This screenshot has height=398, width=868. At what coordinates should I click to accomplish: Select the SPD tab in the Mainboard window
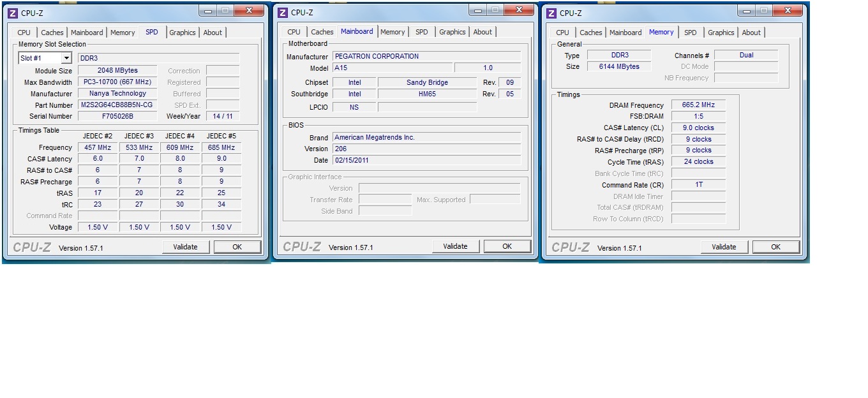point(422,32)
